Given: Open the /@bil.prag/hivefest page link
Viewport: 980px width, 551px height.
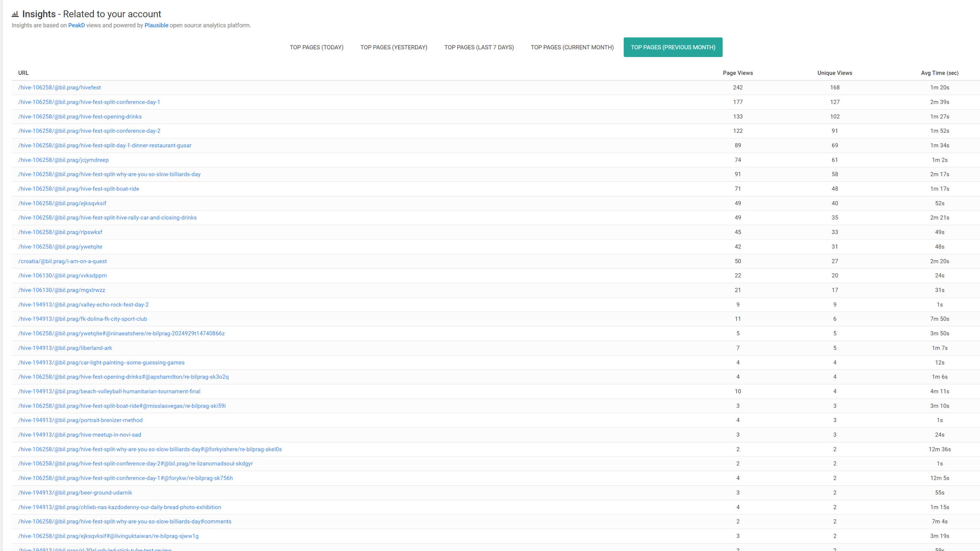Looking at the screenshot, I should pyautogui.click(x=59, y=87).
